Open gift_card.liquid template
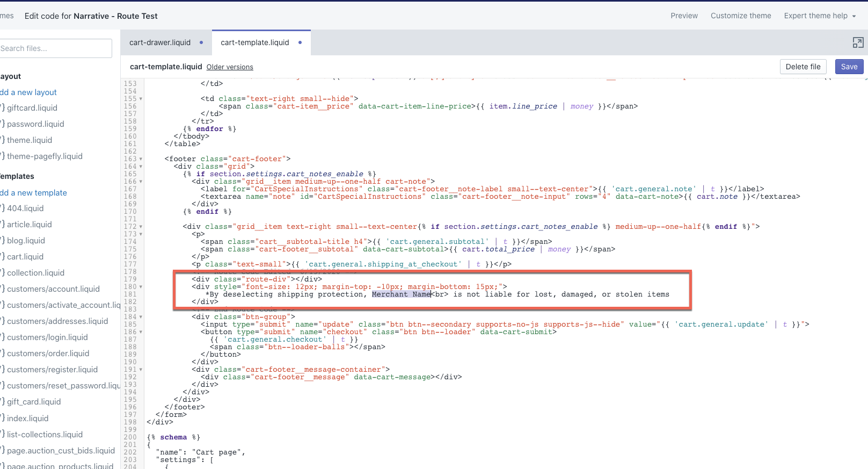This screenshot has height=469, width=868. pyautogui.click(x=34, y=402)
